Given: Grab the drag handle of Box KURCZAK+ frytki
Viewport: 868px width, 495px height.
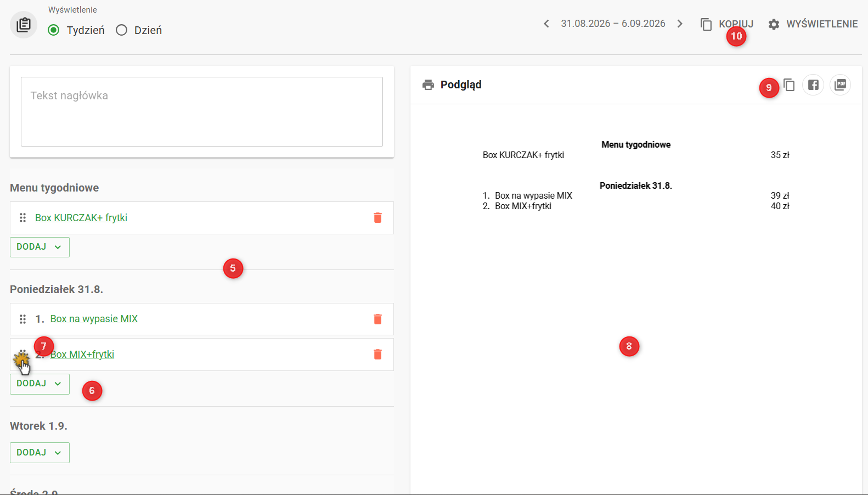Looking at the screenshot, I should pos(22,218).
